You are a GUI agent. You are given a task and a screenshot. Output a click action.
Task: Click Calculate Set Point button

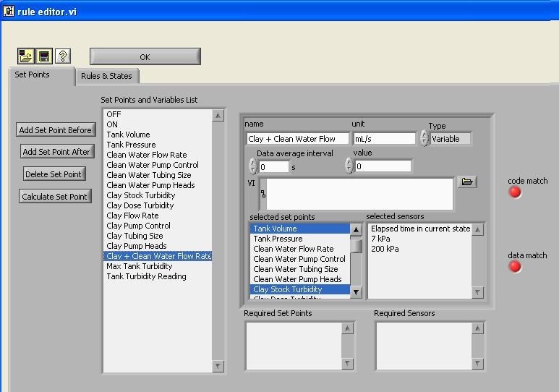[x=55, y=197]
